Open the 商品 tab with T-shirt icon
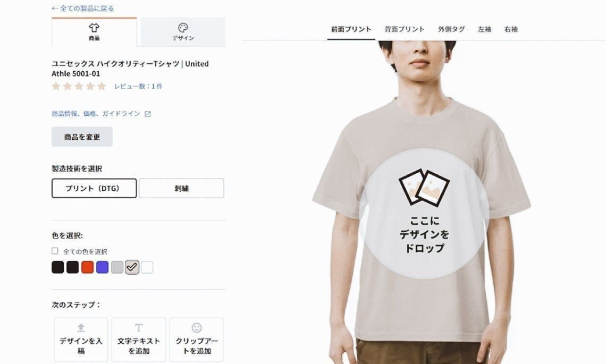The width and height of the screenshot is (606, 364). 94,32
